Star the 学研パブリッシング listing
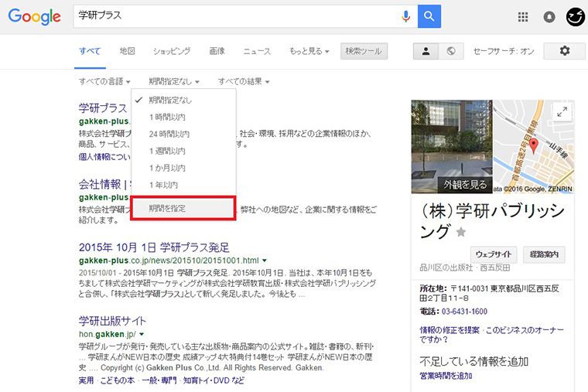Image resolution: width=588 pixels, height=392 pixels. (461, 233)
